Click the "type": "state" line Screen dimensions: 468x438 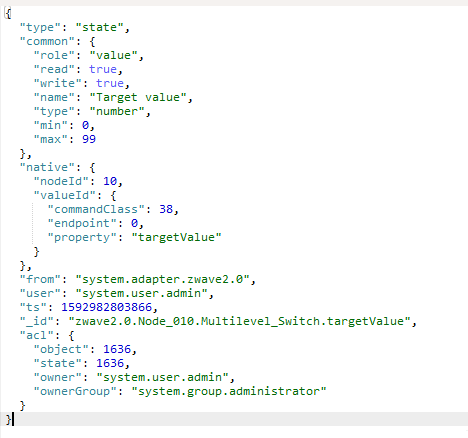[x=74, y=27]
